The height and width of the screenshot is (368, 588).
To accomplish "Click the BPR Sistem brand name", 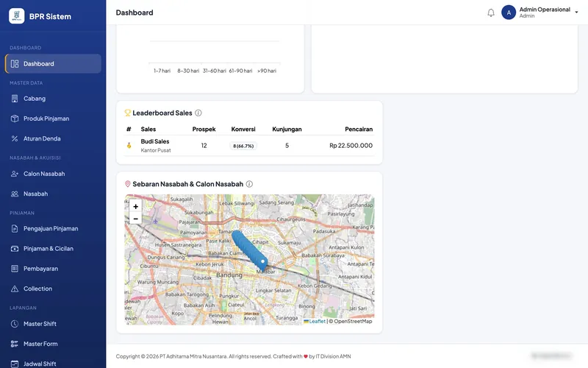I will click(x=50, y=16).
